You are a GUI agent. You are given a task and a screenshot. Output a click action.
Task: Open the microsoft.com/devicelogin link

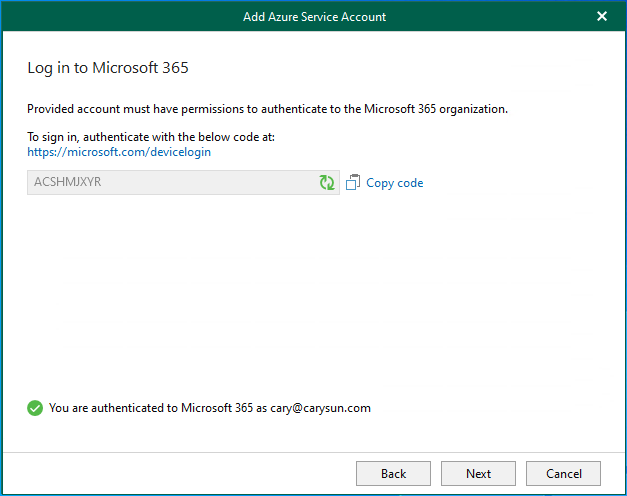[119, 152]
